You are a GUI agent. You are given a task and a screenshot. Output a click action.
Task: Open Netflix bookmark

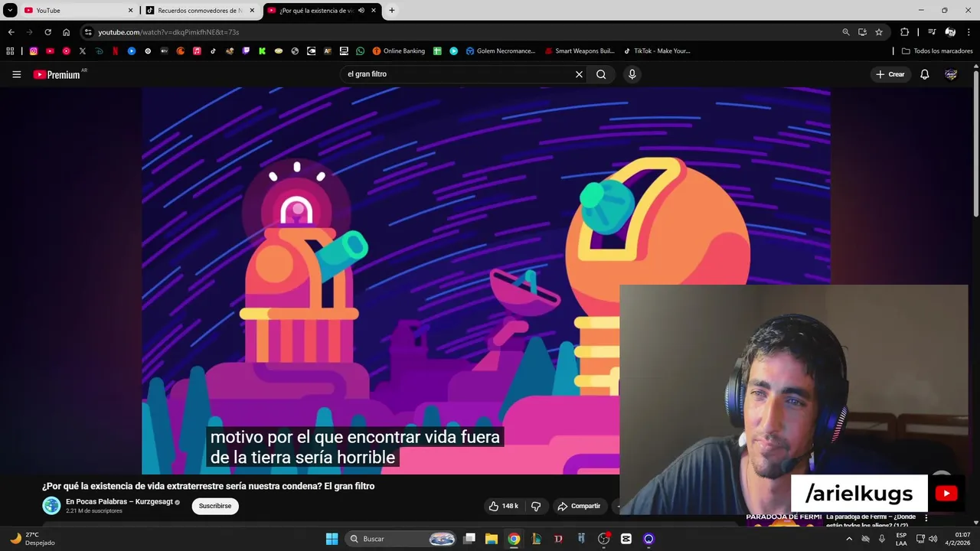(x=116, y=51)
